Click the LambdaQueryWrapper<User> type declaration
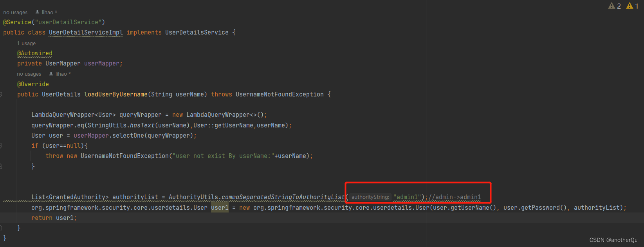 (x=74, y=114)
